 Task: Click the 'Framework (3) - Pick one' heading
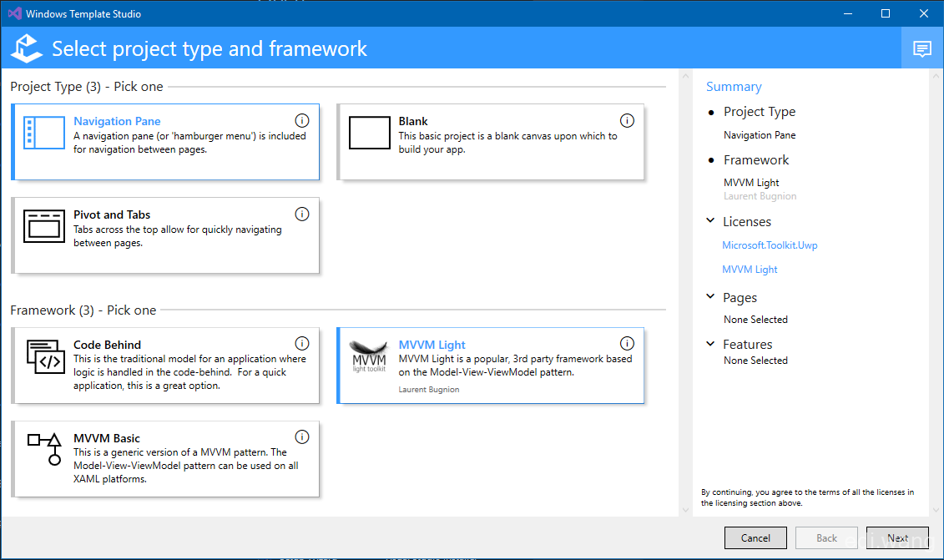coord(83,310)
